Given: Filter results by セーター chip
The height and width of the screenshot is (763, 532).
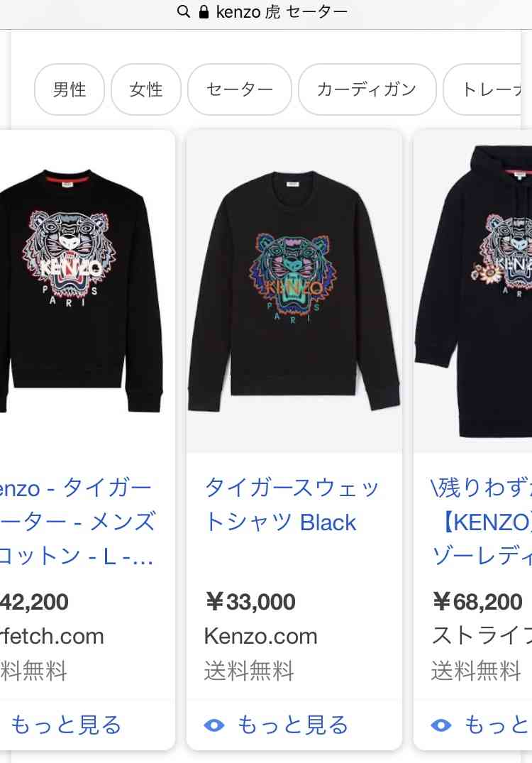Looking at the screenshot, I should coord(240,89).
